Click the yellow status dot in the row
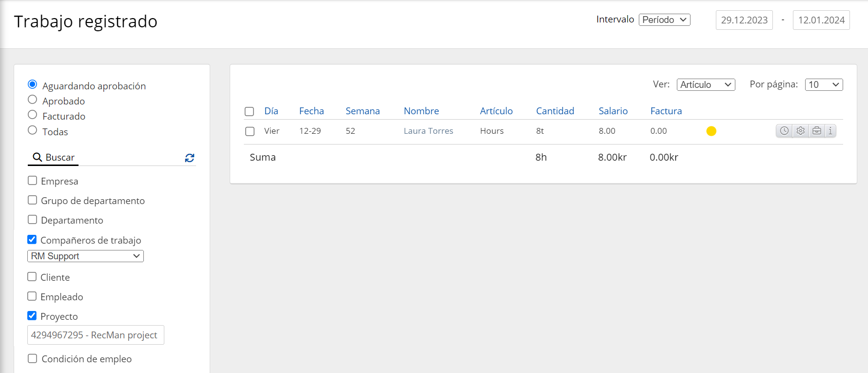This screenshot has height=373, width=868. [x=711, y=131]
